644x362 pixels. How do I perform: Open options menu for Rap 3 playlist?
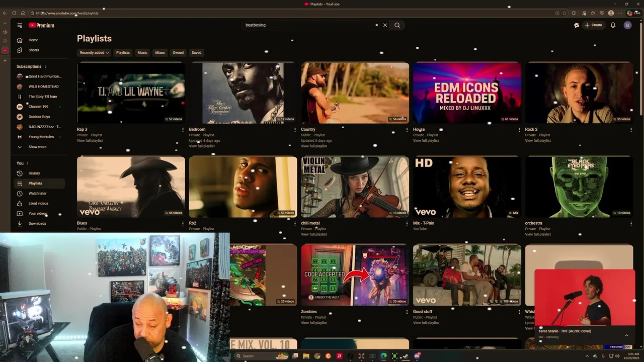(x=183, y=130)
